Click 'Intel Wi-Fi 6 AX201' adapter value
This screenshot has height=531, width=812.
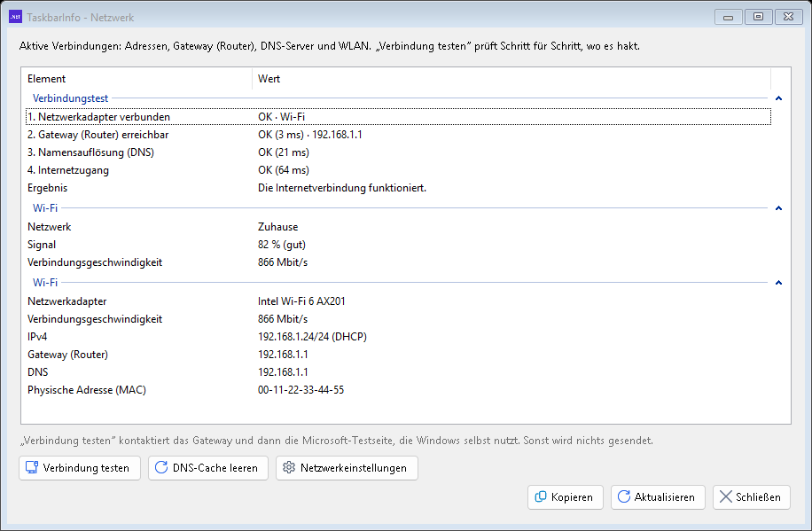pyautogui.click(x=301, y=301)
